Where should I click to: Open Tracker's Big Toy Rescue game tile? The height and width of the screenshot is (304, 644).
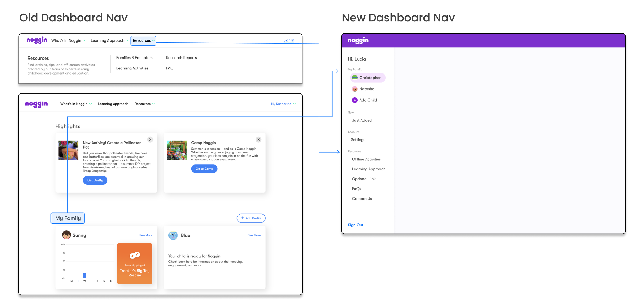[x=134, y=263]
